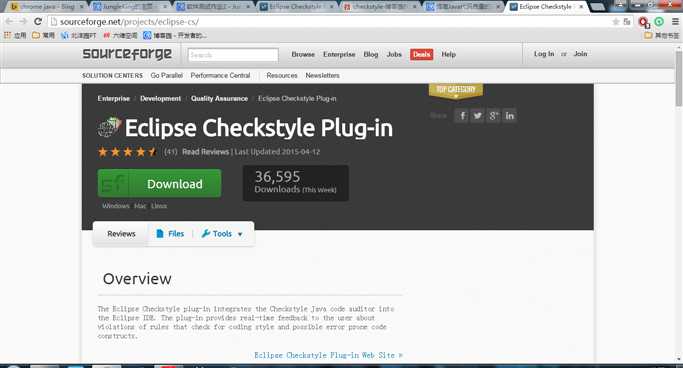Click the browser forward arrow
The image size is (683, 368).
(23, 21)
